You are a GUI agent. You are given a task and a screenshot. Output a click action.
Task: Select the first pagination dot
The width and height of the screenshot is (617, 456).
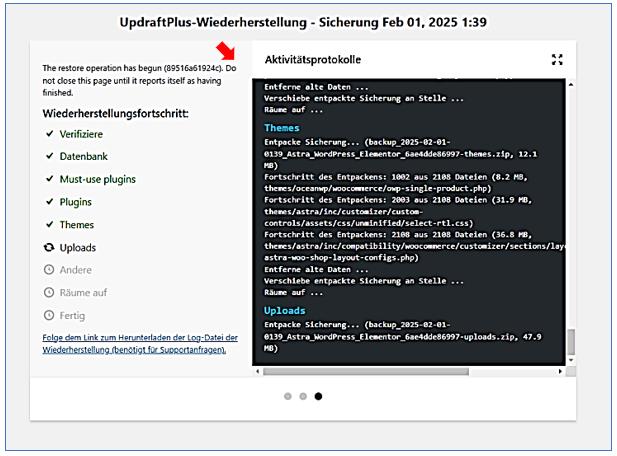coord(288,396)
